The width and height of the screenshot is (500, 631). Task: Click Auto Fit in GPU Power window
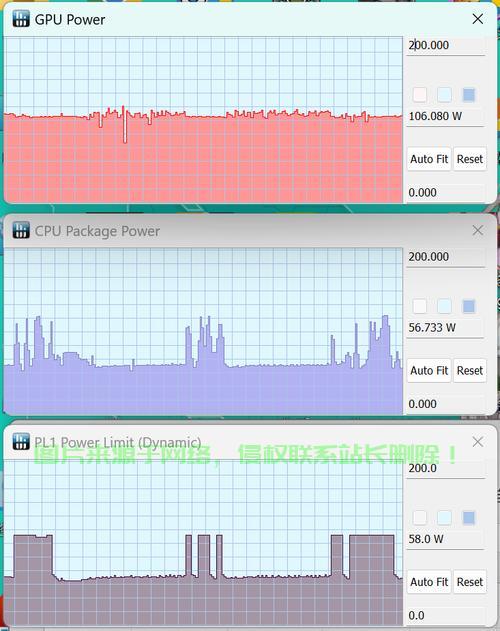[x=429, y=159]
